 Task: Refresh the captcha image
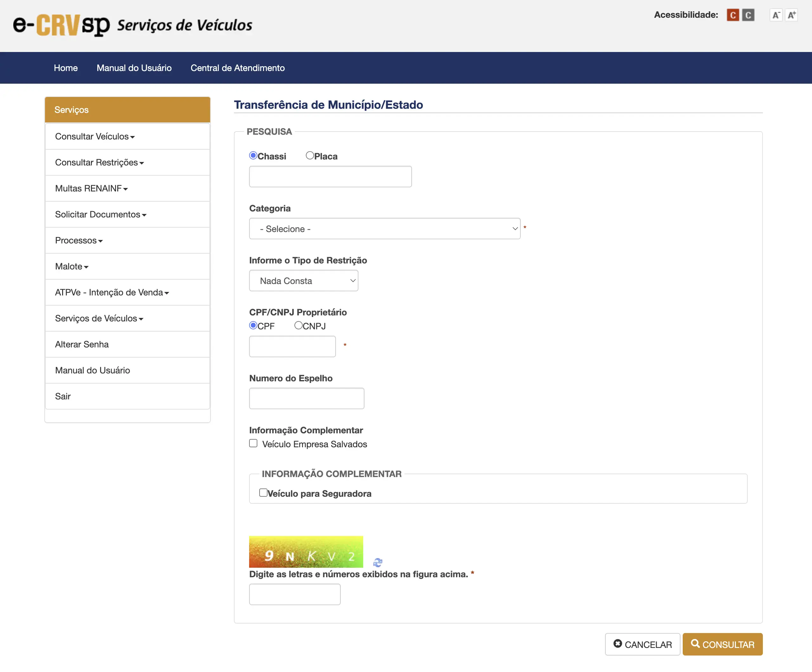[x=378, y=563]
